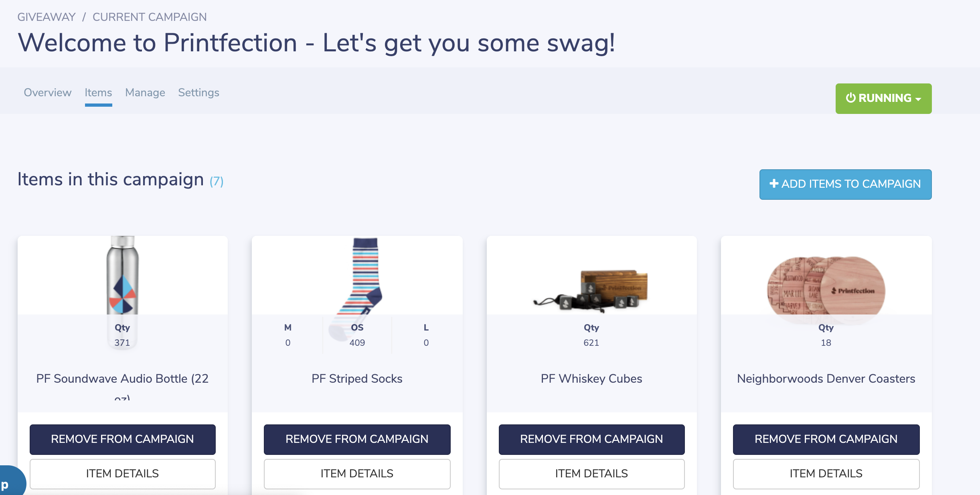The height and width of the screenshot is (495, 980).
Task: Open the Manage tab
Action: pos(145,93)
